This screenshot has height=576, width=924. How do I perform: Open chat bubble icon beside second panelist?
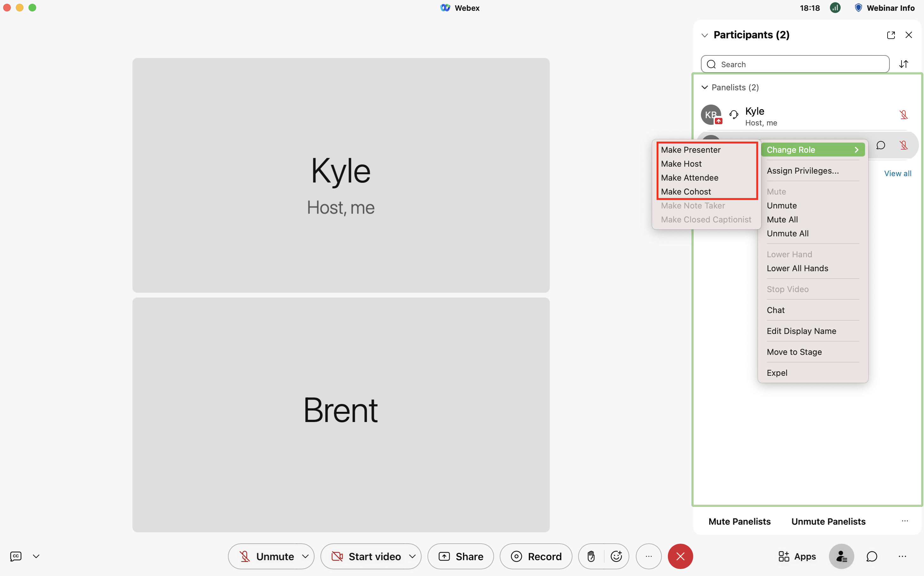pos(881,145)
